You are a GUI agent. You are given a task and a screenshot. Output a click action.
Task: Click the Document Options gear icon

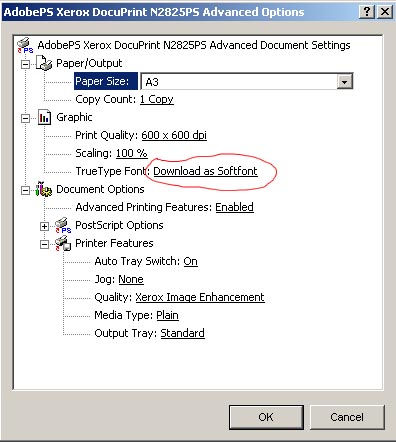pyautogui.click(x=44, y=189)
